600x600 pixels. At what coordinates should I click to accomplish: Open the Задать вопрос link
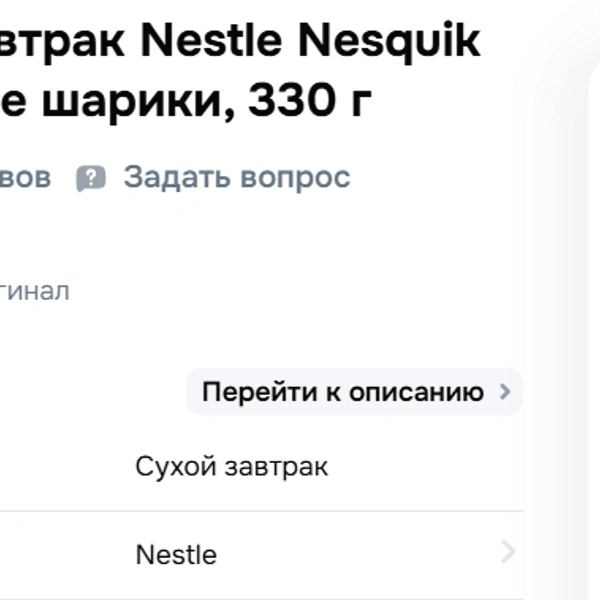click(236, 178)
